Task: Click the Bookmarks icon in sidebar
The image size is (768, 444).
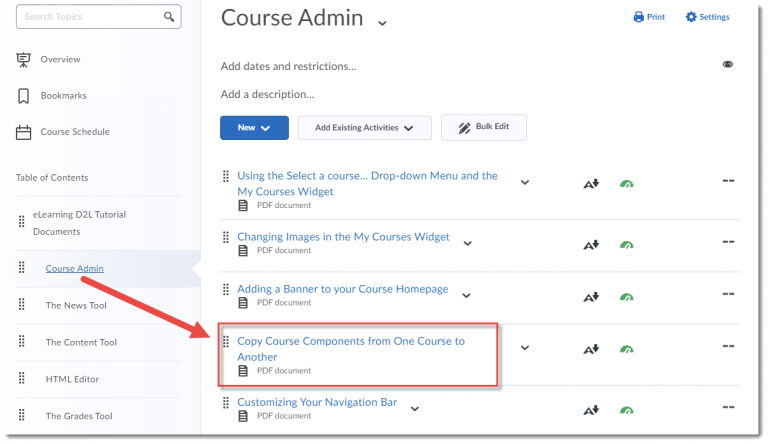Action: tap(23, 96)
